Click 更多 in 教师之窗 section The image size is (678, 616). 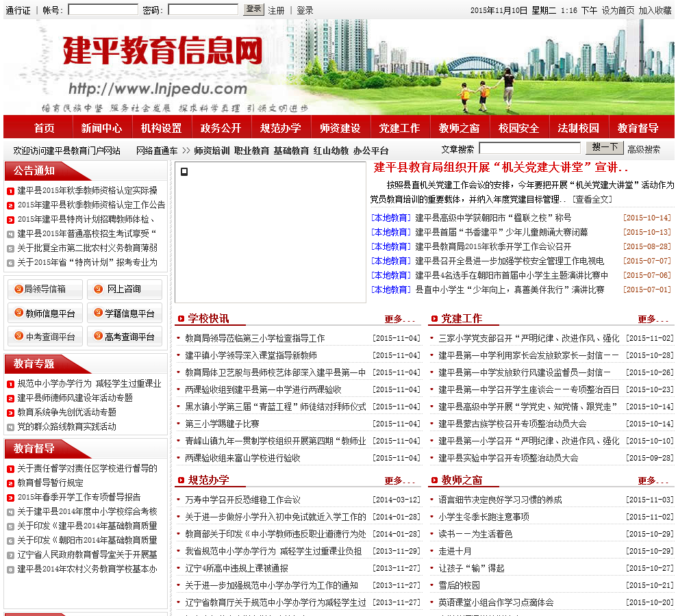[653, 480]
